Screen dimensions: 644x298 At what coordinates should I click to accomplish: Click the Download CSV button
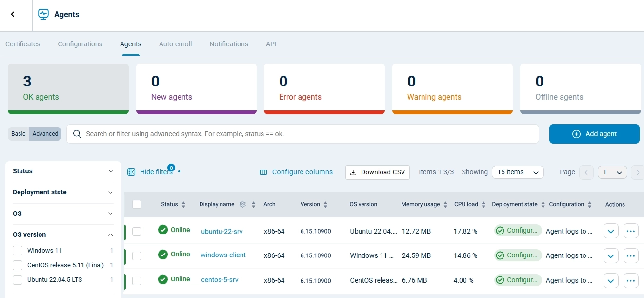click(378, 172)
